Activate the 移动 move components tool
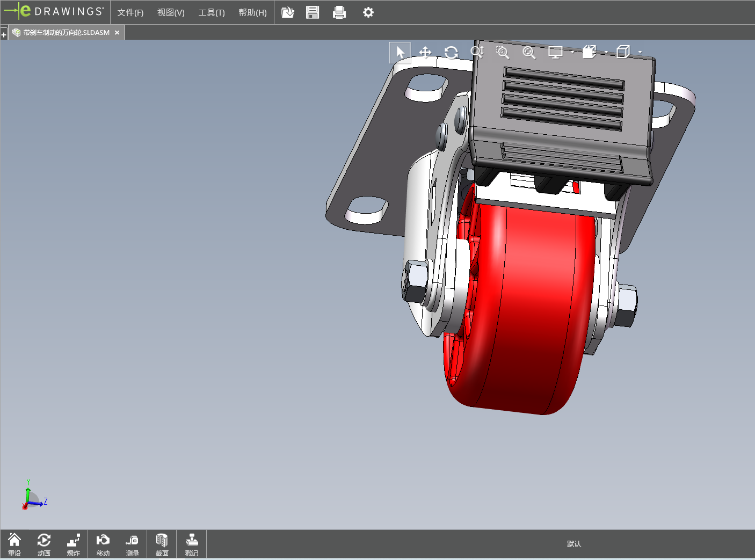Viewport: 755px width, 560px height. click(x=103, y=544)
